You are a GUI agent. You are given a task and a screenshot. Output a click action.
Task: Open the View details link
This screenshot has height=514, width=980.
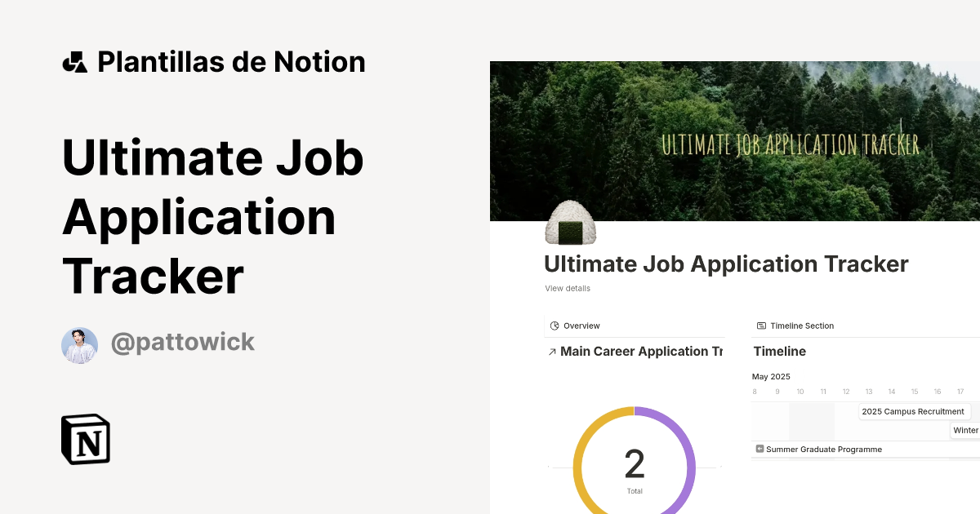click(x=567, y=288)
